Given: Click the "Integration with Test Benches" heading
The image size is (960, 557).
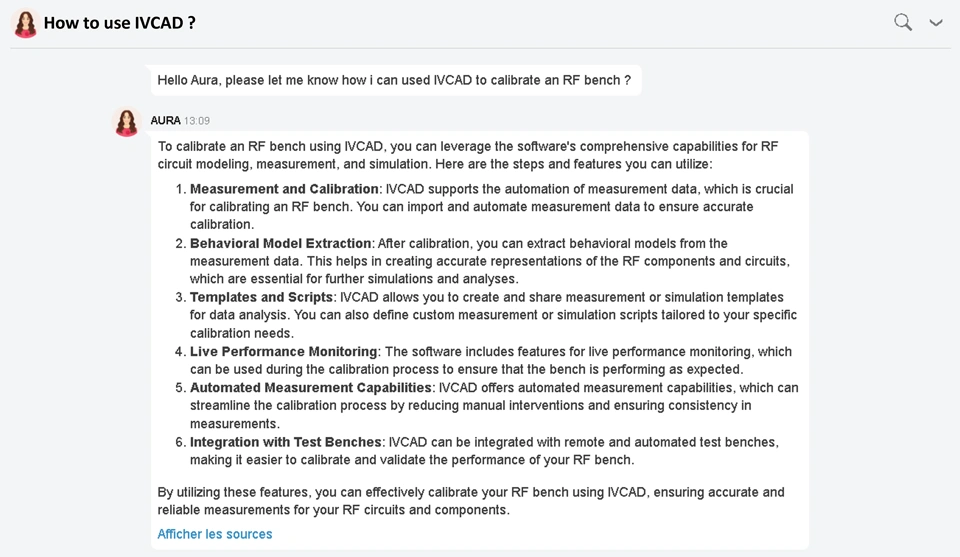Looking at the screenshot, I should tap(285, 442).
